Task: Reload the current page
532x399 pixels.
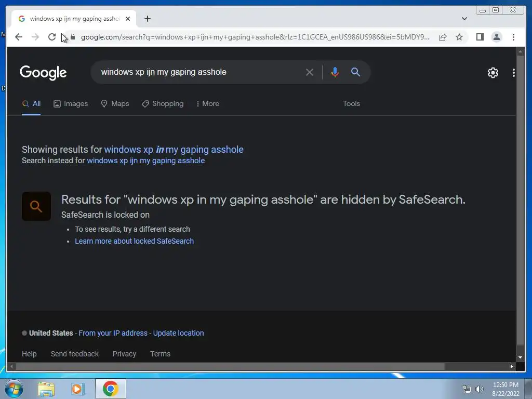Action: pos(52,37)
